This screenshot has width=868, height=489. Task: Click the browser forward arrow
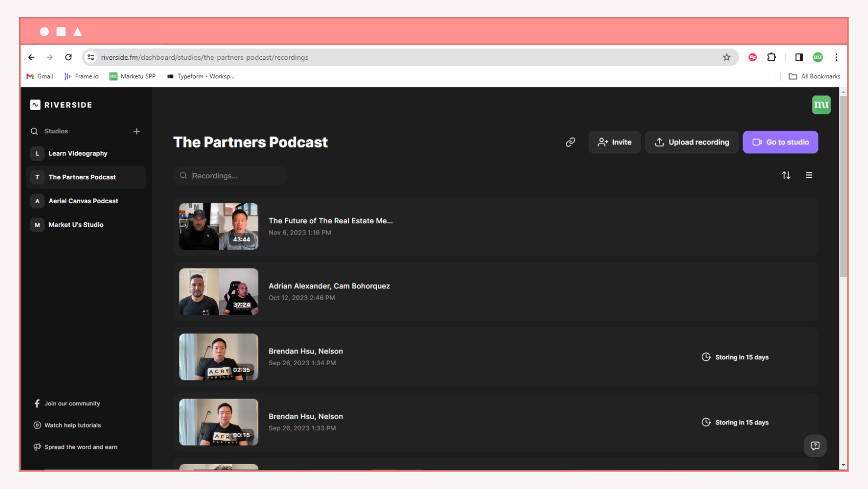pyautogui.click(x=50, y=57)
